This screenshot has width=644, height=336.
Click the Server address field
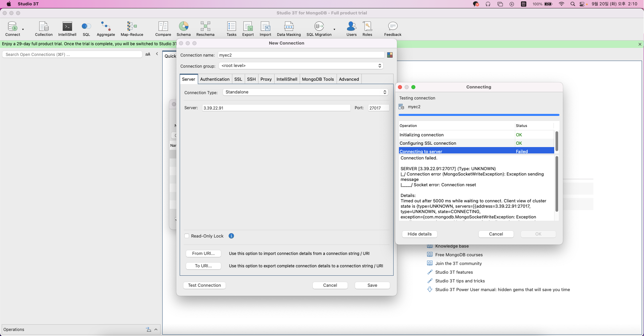(276, 108)
